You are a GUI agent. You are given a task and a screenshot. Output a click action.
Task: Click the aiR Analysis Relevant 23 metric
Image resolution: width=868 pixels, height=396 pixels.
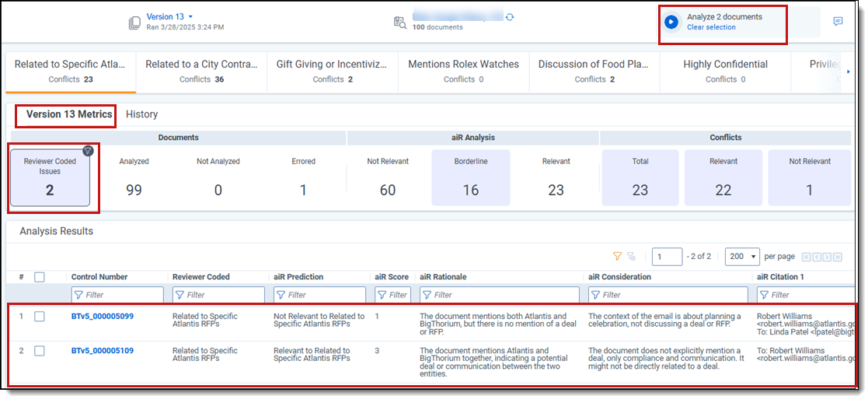(556, 177)
